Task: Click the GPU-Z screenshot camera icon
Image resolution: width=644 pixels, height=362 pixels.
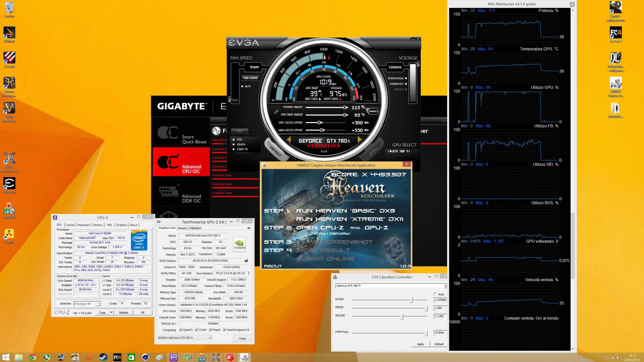Action: pyautogui.click(x=249, y=228)
